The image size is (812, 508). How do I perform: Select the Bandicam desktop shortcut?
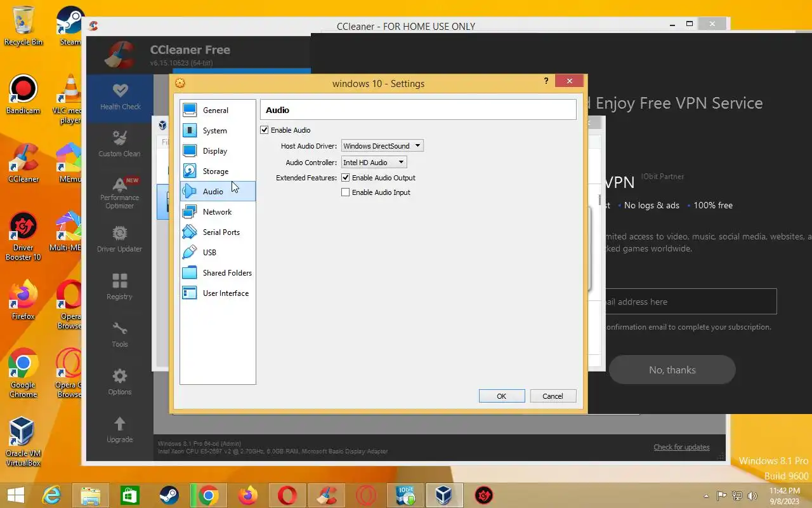click(x=23, y=95)
